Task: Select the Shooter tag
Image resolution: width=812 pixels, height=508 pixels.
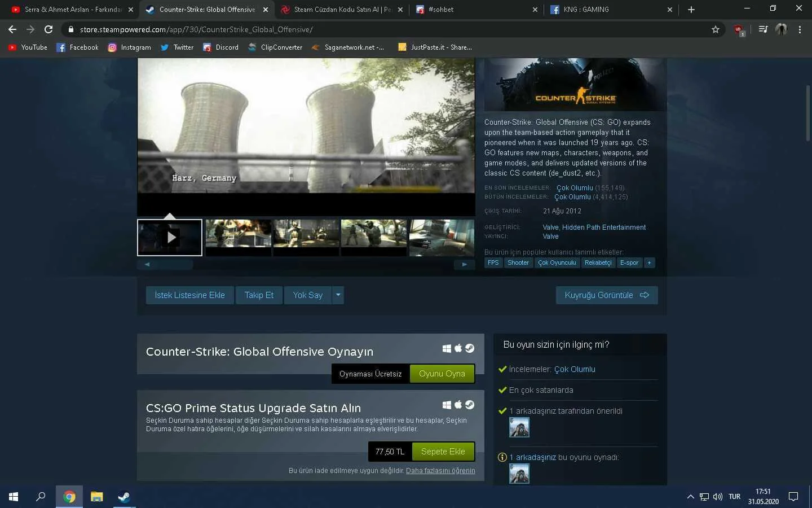Action: click(518, 262)
